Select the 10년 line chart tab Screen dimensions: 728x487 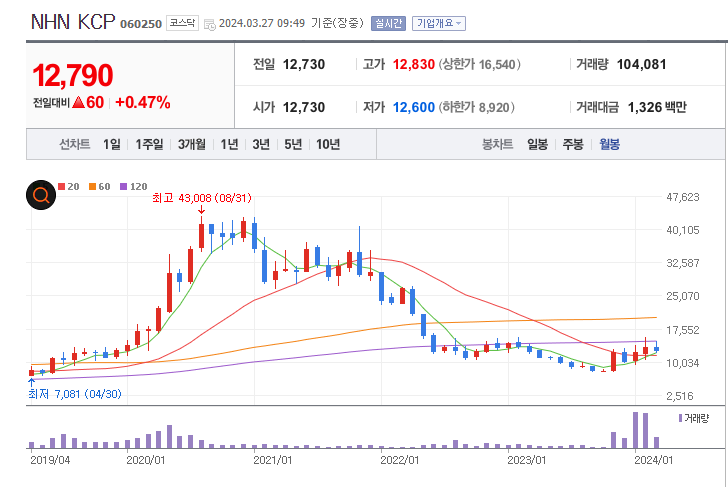(x=328, y=144)
